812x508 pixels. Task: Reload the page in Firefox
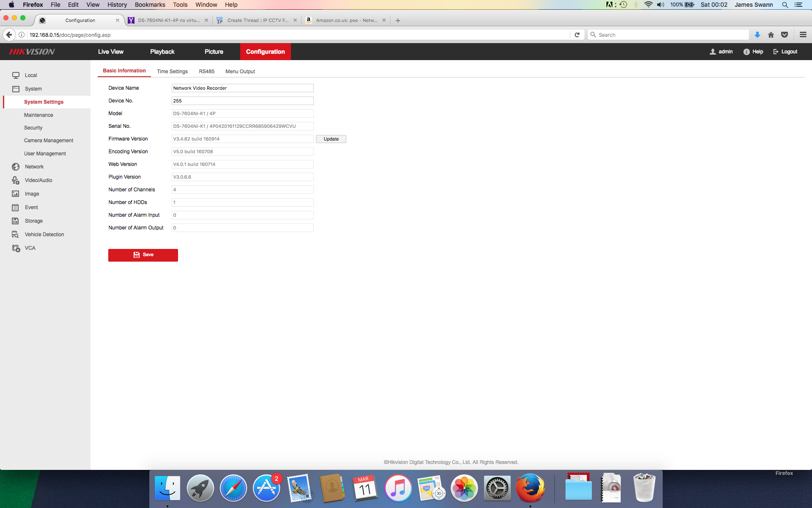click(x=577, y=35)
